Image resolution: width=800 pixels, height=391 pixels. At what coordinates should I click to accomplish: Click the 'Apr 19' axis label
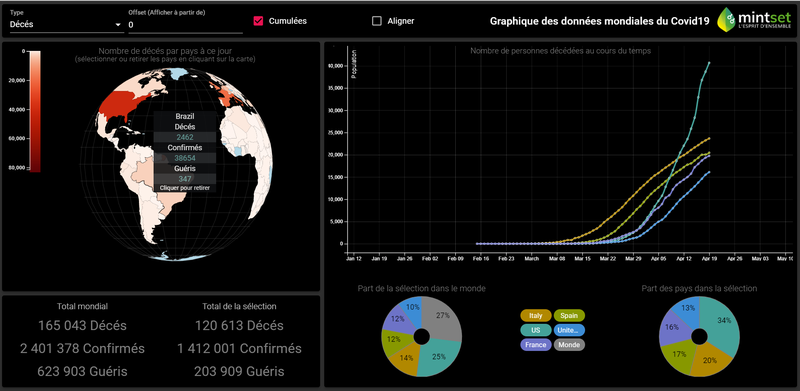point(709,259)
